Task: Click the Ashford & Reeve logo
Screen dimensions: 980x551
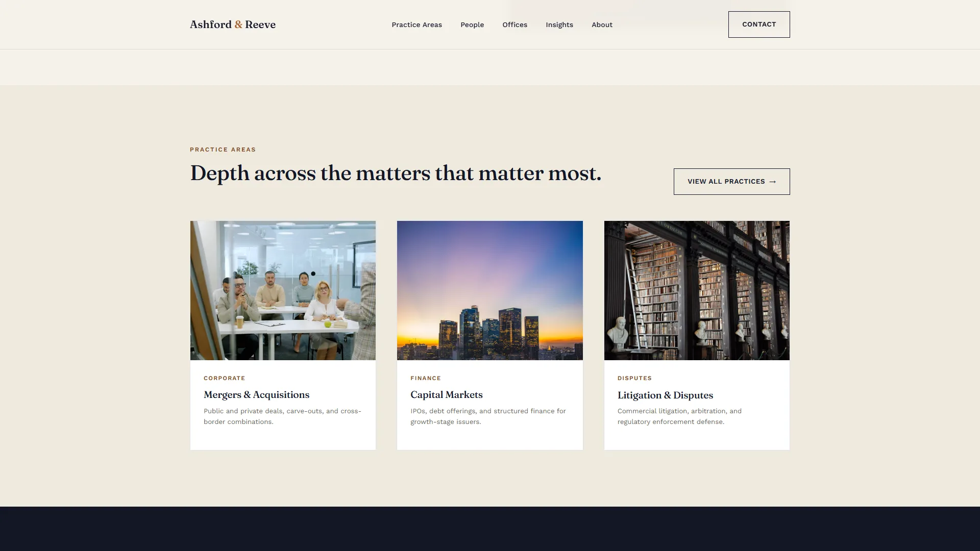Action: tap(233, 24)
